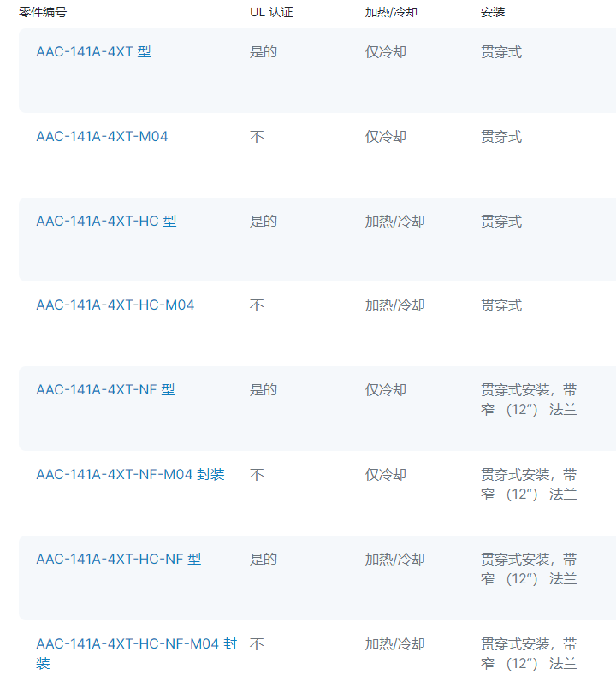Select flange mounting cell in AAC-141A-4XT-NF-M04 row

(529, 484)
